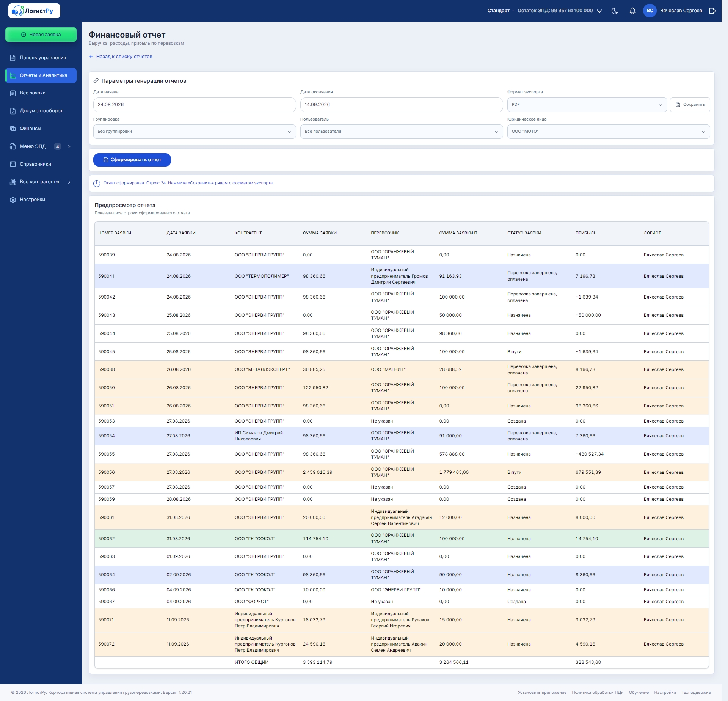The image size is (728, 701).
Task: Open notifications bell
Action: coord(632,11)
